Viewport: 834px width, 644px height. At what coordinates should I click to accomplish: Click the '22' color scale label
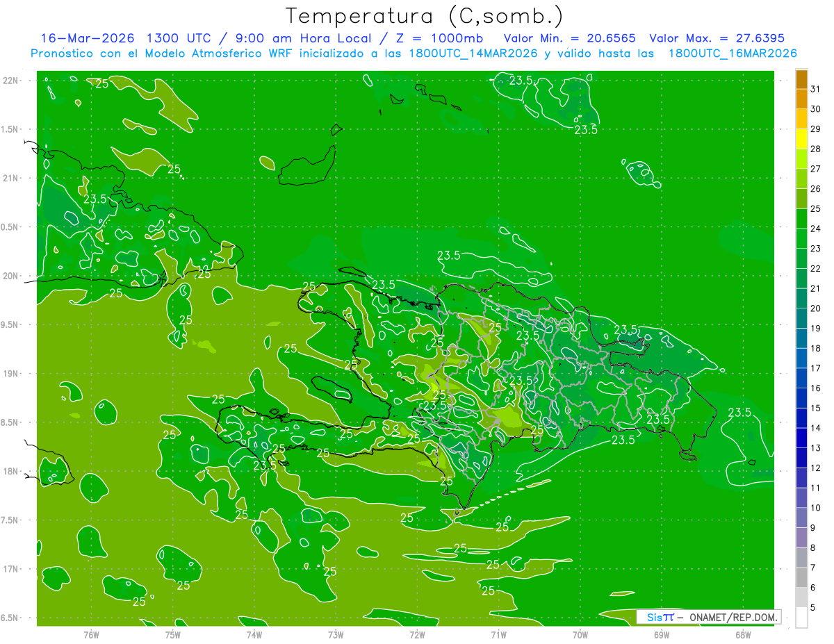tap(816, 269)
